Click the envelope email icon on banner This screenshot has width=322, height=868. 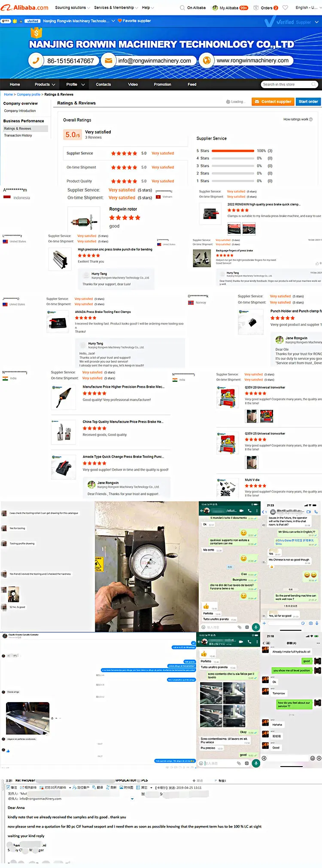click(109, 61)
